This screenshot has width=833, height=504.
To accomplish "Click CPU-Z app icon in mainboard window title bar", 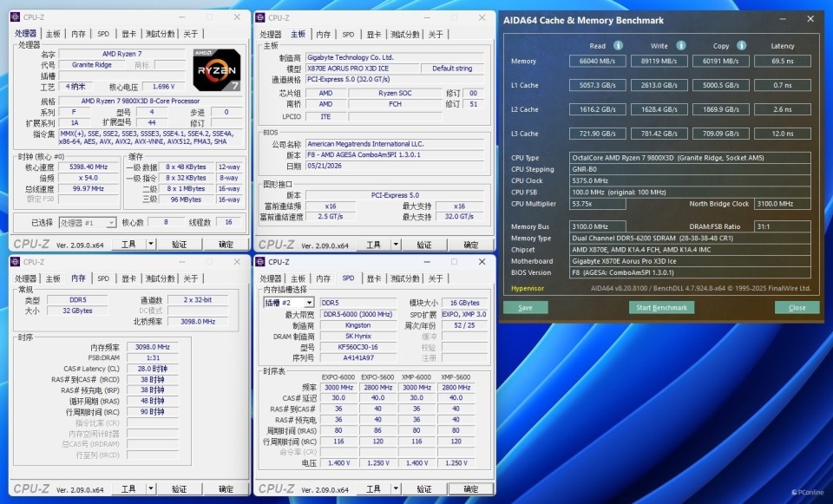I will (260, 17).
